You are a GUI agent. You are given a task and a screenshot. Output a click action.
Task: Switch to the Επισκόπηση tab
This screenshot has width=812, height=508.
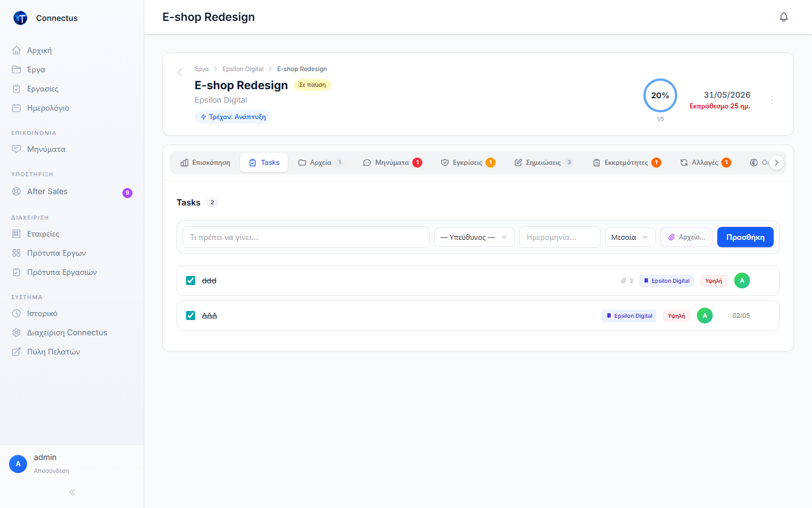pyautogui.click(x=205, y=163)
